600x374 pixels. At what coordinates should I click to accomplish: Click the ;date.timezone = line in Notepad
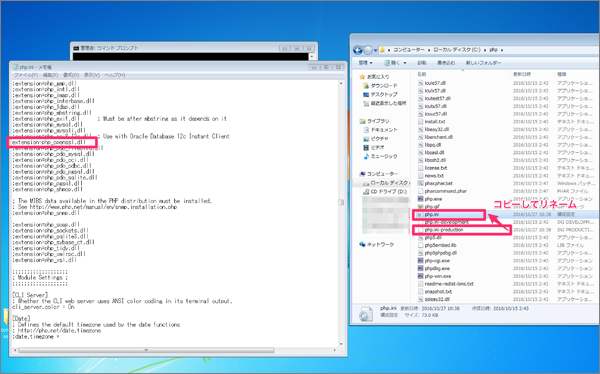35,336
